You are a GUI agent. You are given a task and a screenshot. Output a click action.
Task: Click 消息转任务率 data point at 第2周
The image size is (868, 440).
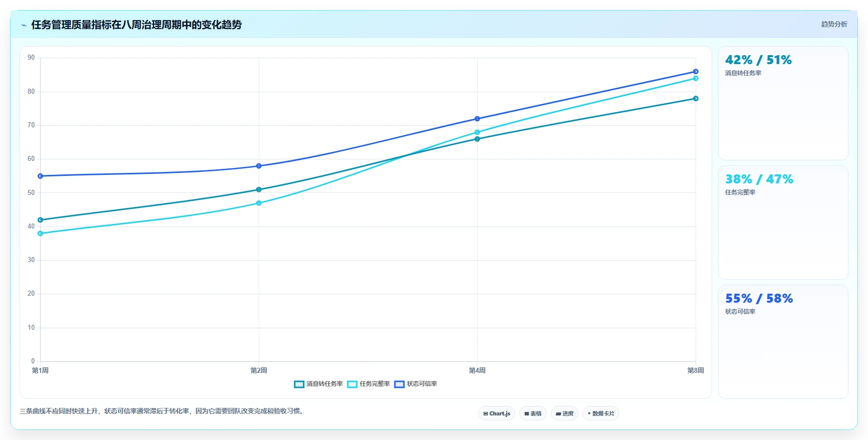259,189
